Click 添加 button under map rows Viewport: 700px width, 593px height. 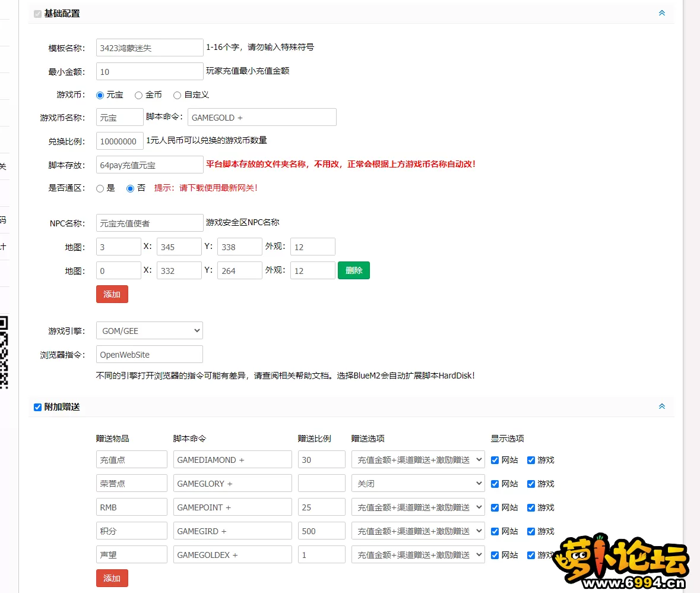click(112, 294)
